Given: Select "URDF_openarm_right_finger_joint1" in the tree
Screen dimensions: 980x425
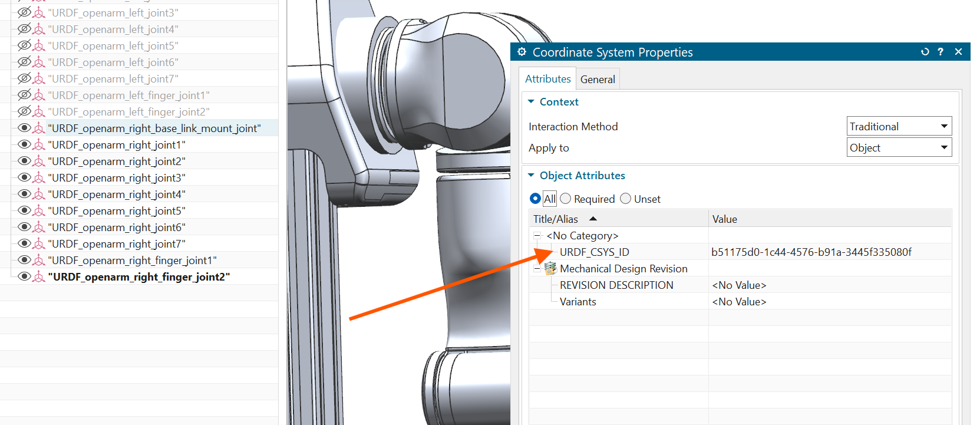Looking at the screenshot, I should click(132, 260).
